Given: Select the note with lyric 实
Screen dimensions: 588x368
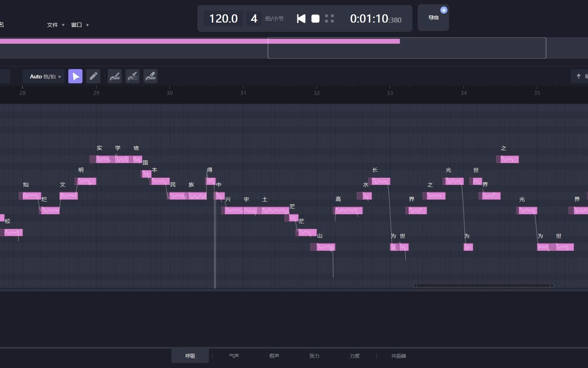Looking at the screenshot, I should pyautogui.click(x=102, y=159).
